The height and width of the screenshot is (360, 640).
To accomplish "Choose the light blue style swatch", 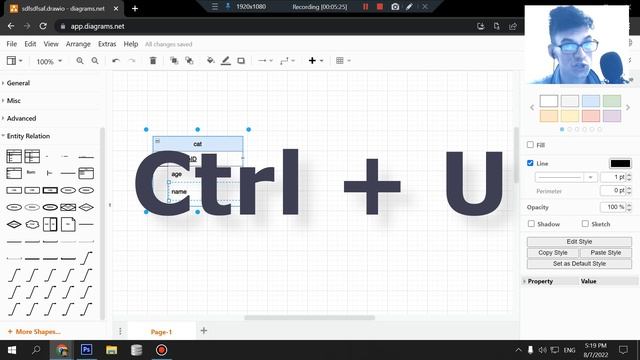I will 591,101.
